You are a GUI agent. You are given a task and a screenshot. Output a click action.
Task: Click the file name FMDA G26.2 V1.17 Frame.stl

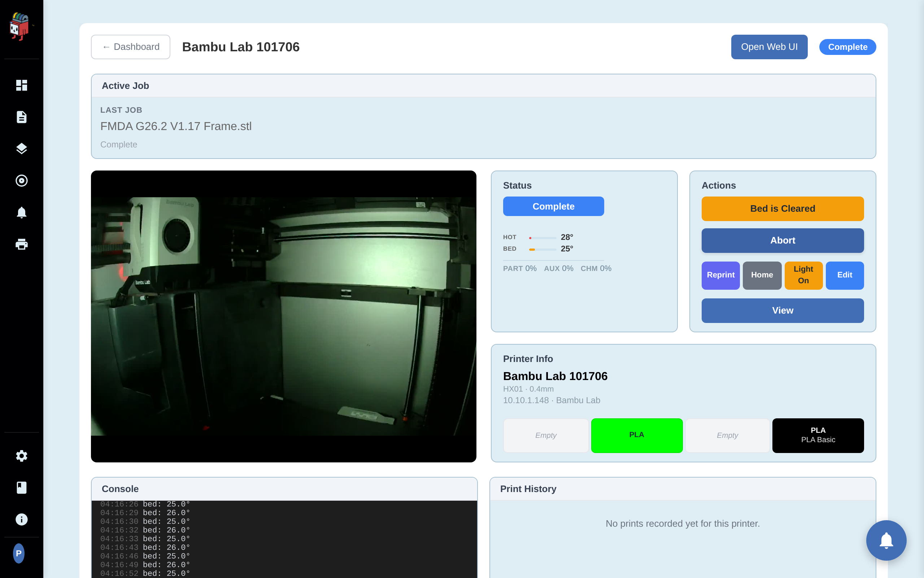(176, 126)
